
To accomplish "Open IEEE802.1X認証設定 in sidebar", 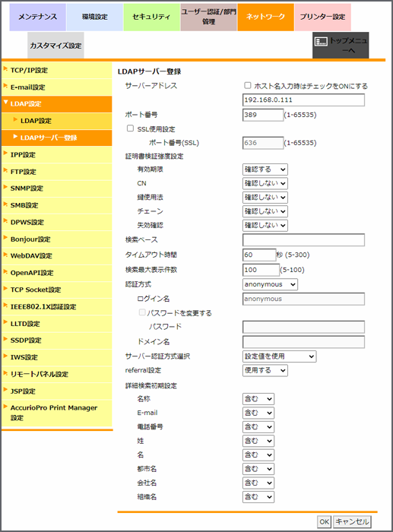I will coord(57,307).
